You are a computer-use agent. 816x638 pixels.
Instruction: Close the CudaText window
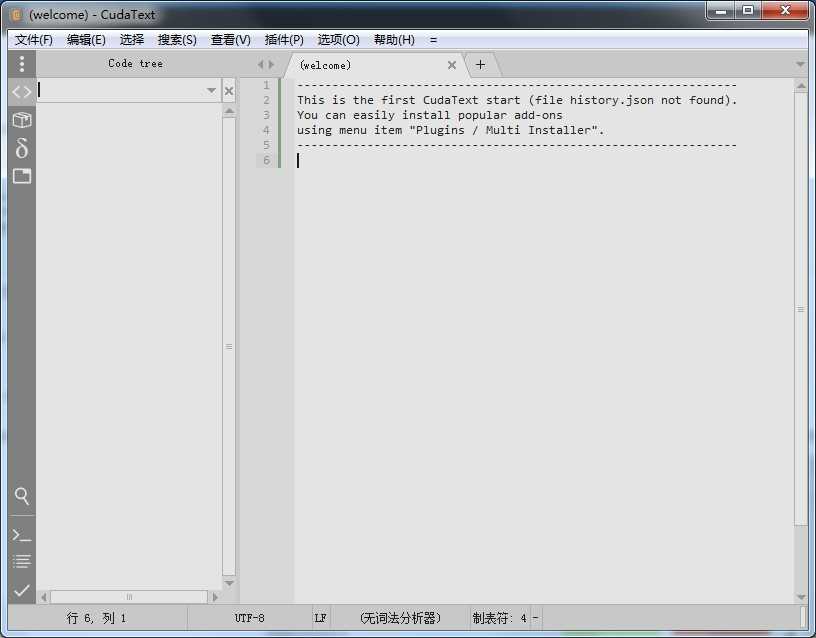click(x=785, y=10)
